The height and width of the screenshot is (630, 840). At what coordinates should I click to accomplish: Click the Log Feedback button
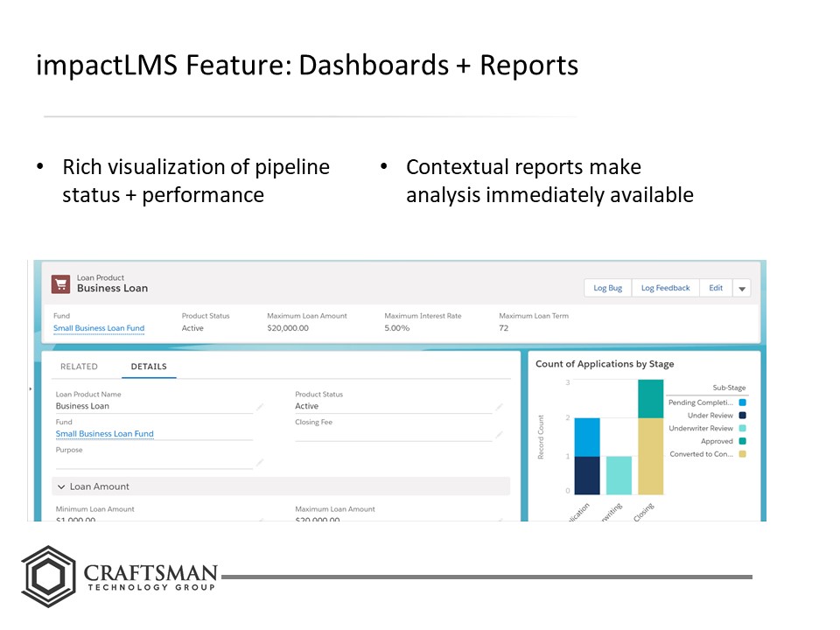[665, 288]
